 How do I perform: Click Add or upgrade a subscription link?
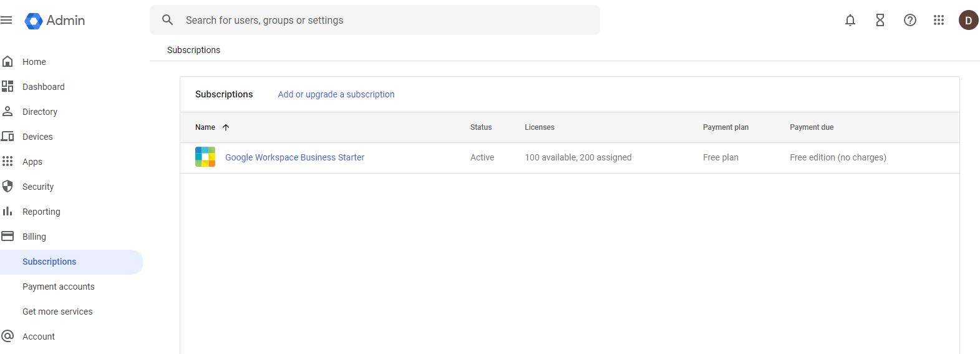point(336,94)
